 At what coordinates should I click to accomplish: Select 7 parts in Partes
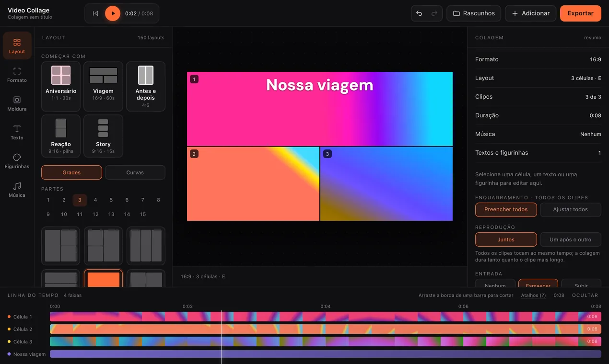point(143,200)
